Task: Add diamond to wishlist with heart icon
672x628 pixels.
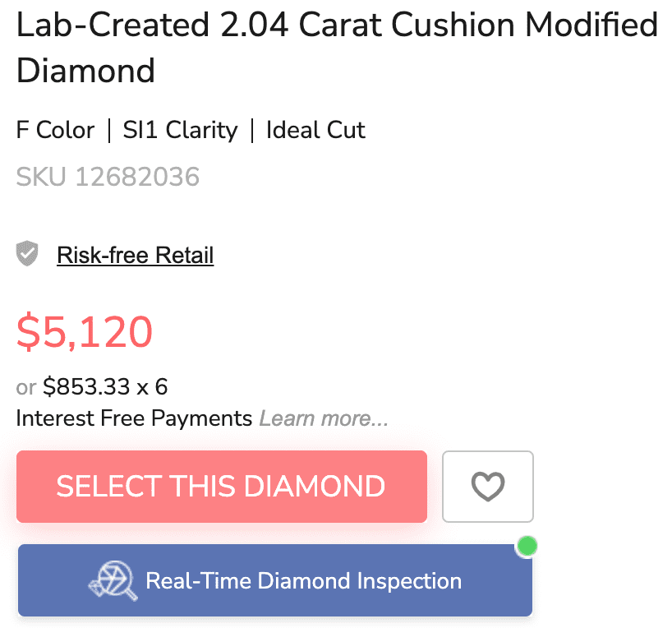Action: pos(487,487)
